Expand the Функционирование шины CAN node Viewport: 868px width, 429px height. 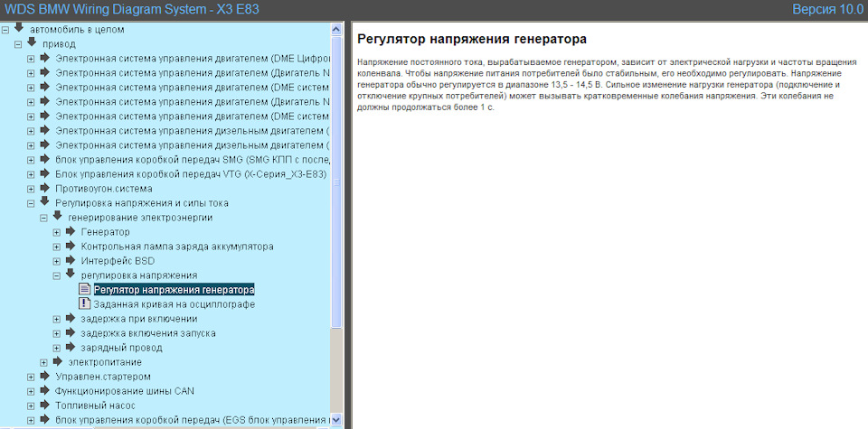pos(31,392)
